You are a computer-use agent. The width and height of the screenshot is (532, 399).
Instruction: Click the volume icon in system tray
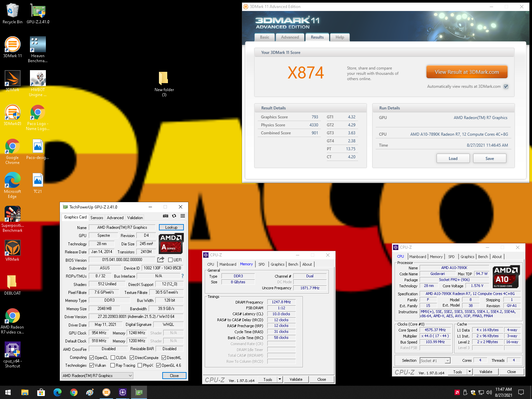489,392
